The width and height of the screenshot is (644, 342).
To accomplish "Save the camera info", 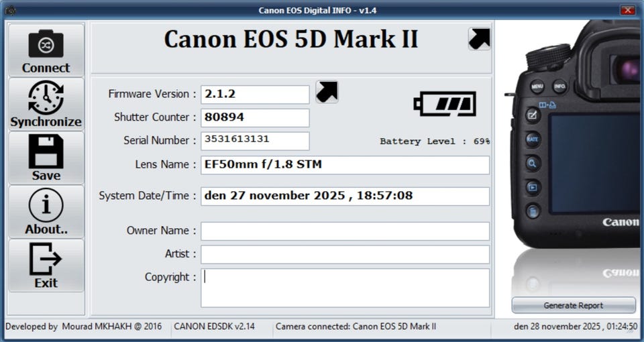I will [46, 158].
